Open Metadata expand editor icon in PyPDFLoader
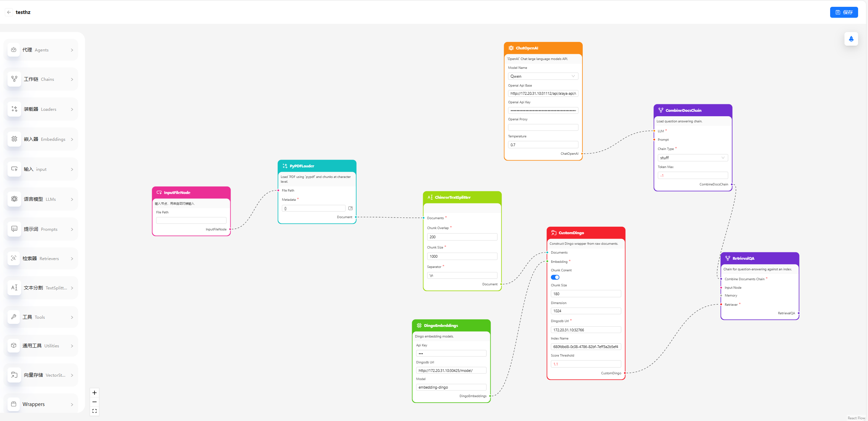This screenshot has height=421, width=868. point(350,208)
